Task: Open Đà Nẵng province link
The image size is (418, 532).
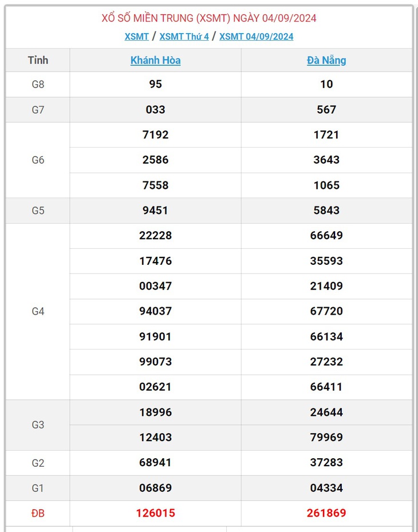Action: coord(326,61)
